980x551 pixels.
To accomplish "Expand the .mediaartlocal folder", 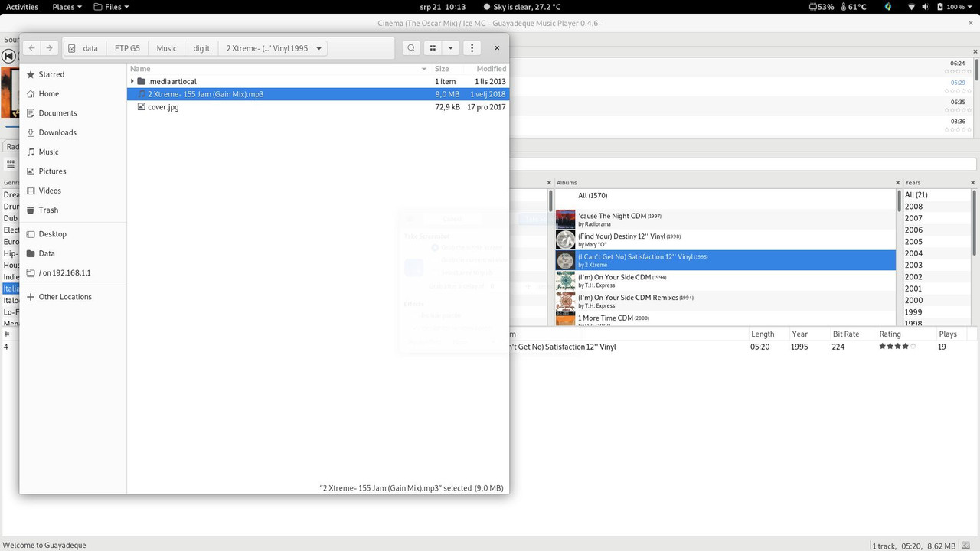I will [132, 81].
